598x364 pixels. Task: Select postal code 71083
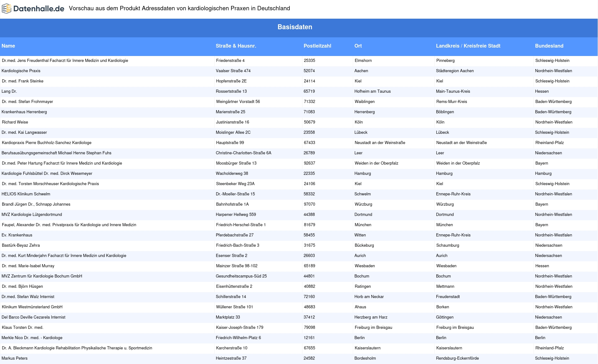(309, 112)
